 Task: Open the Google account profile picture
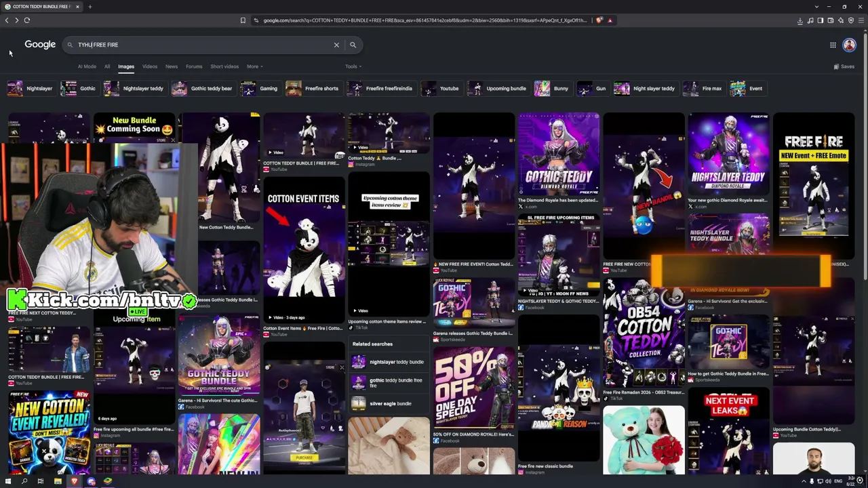[849, 45]
